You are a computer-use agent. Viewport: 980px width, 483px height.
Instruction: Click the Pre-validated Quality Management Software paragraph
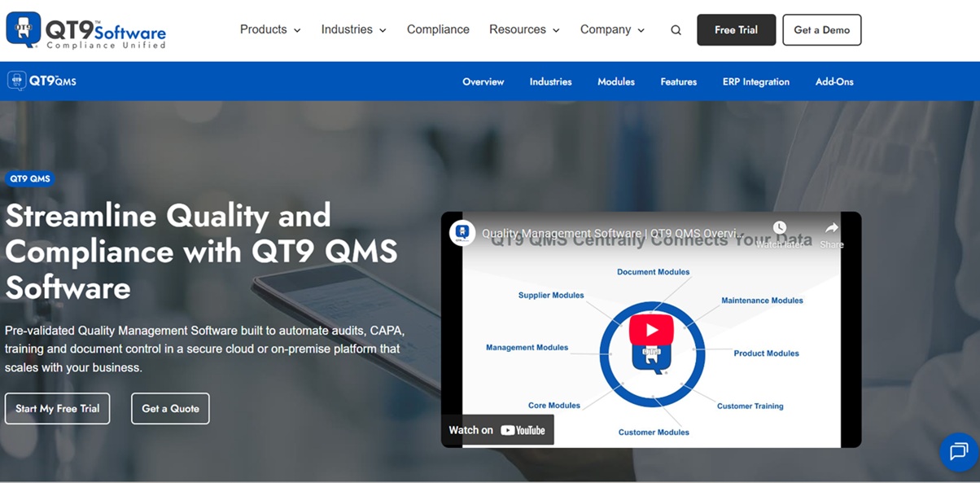pyautogui.click(x=204, y=349)
